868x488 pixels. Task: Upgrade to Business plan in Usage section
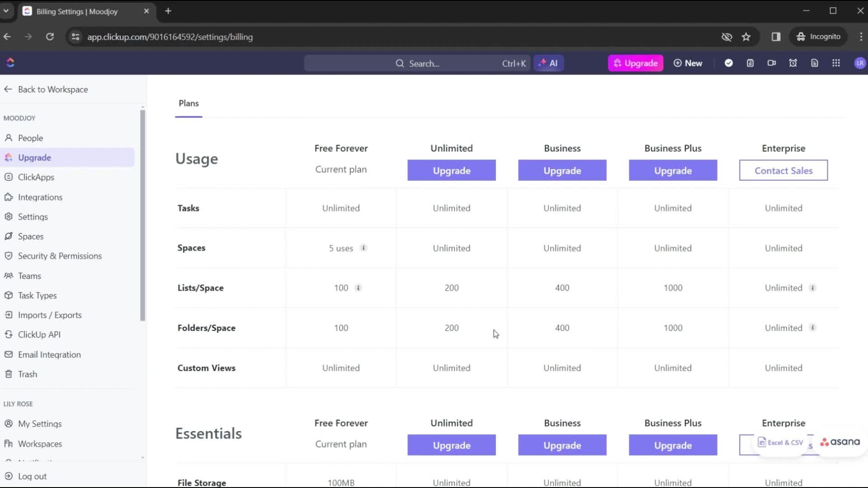click(562, 170)
